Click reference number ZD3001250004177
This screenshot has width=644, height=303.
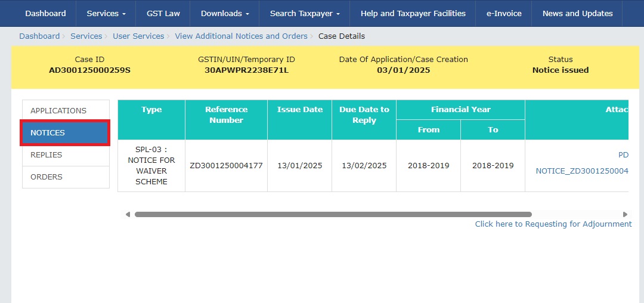click(227, 166)
